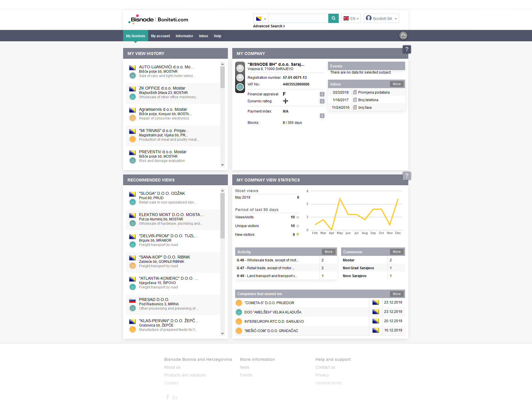The width and height of the screenshot is (532, 412).
Task: Click "BISNODE BH" d.o.o. company name
Action: click(x=276, y=64)
